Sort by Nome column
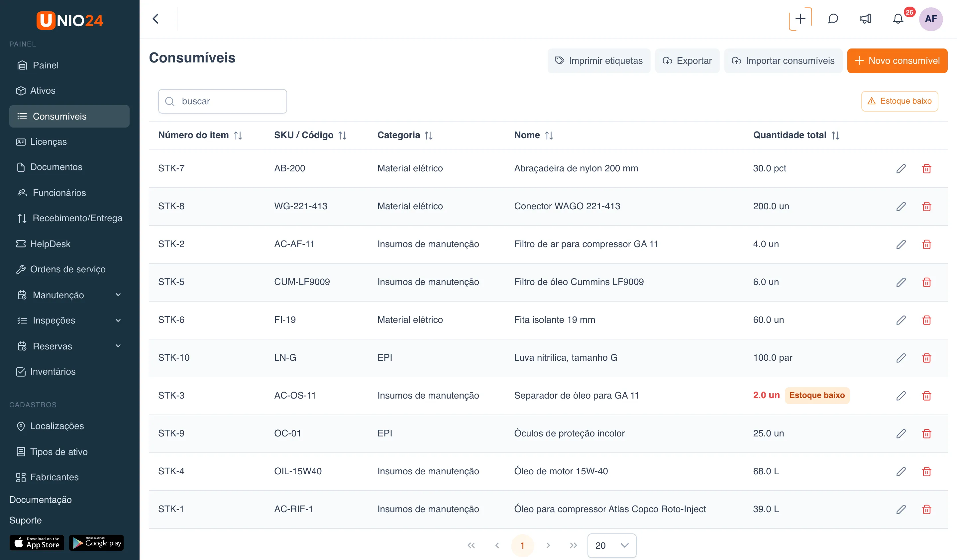The width and height of the screenshot is (957, 560). coord(549,135)
